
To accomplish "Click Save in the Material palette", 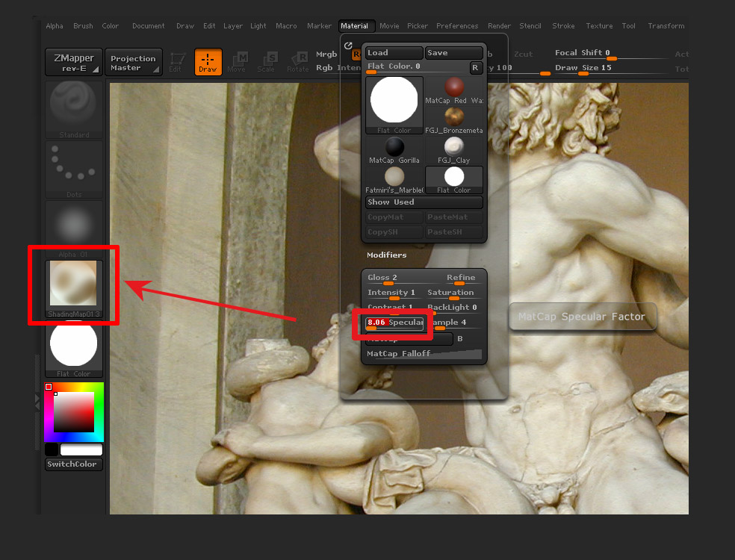I will pos(453,53).
